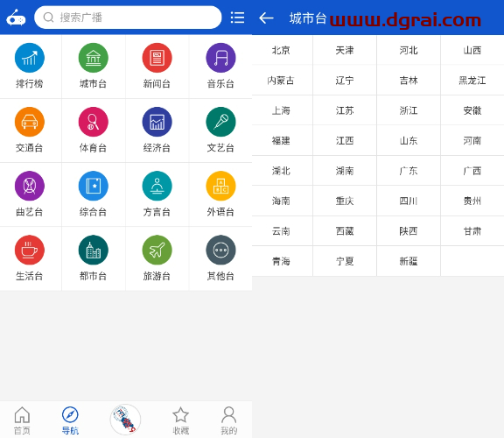
Task: Open the list menu icon beside search
Action: click(x=237, y=18)
